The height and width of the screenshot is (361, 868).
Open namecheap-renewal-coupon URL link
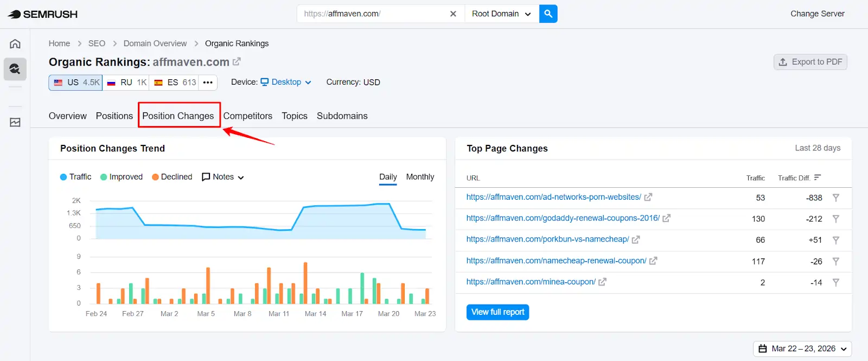click(556, 261)
